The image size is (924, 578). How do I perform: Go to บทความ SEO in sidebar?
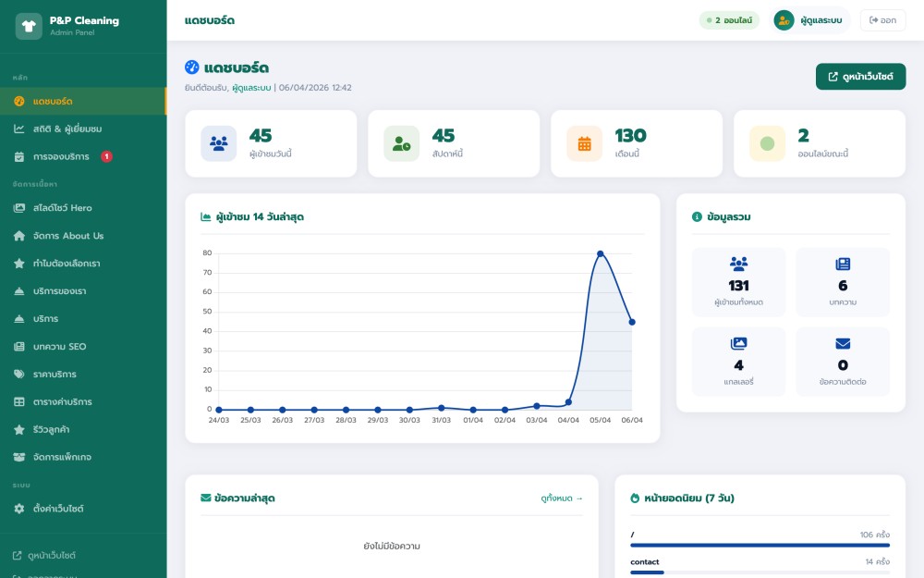tap(59, 347)
